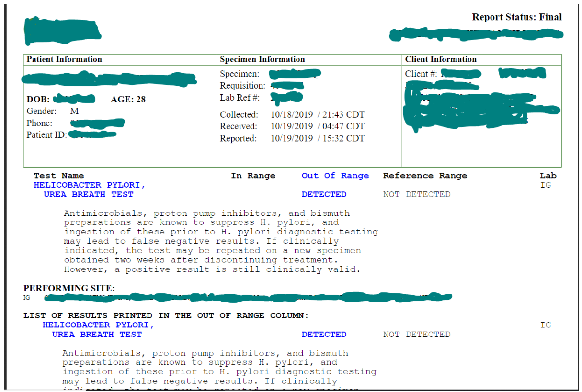The height and width of the screenshot is (392, 582).
Task: Click the Collected date 10/18/2019
Action: coord(292,115)
